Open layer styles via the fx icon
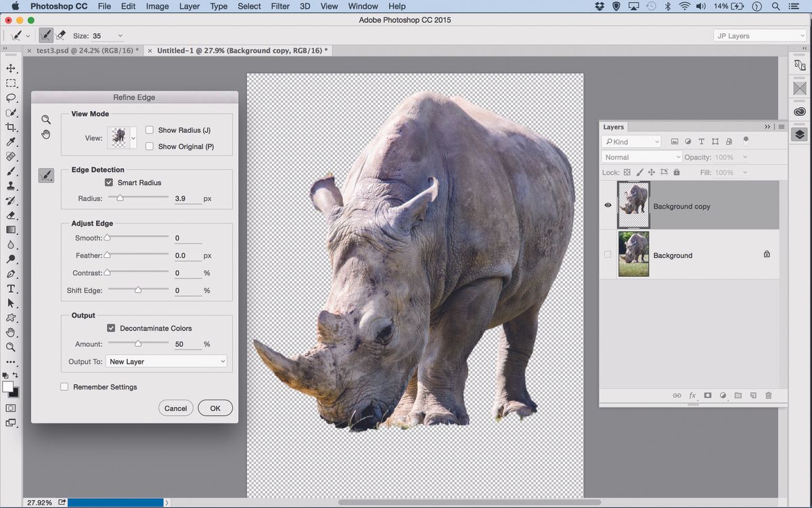The image size is (812, 508). click(692, 395)
